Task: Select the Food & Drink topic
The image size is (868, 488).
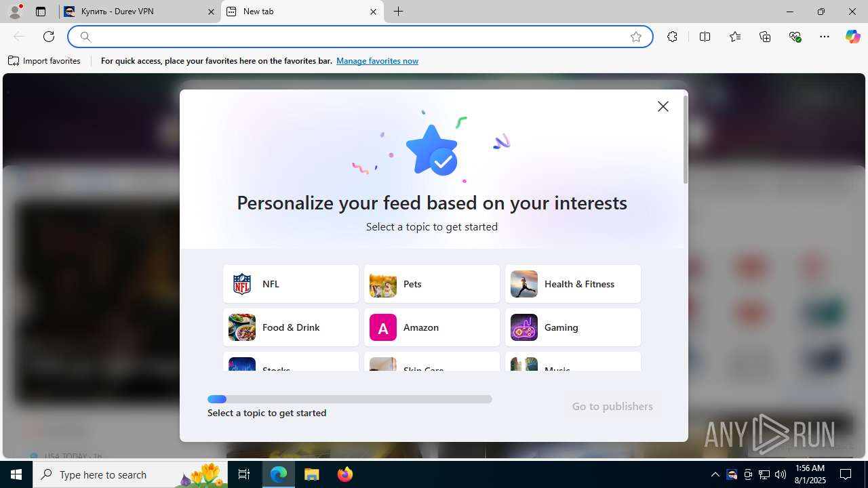Action: click(291, 327)
